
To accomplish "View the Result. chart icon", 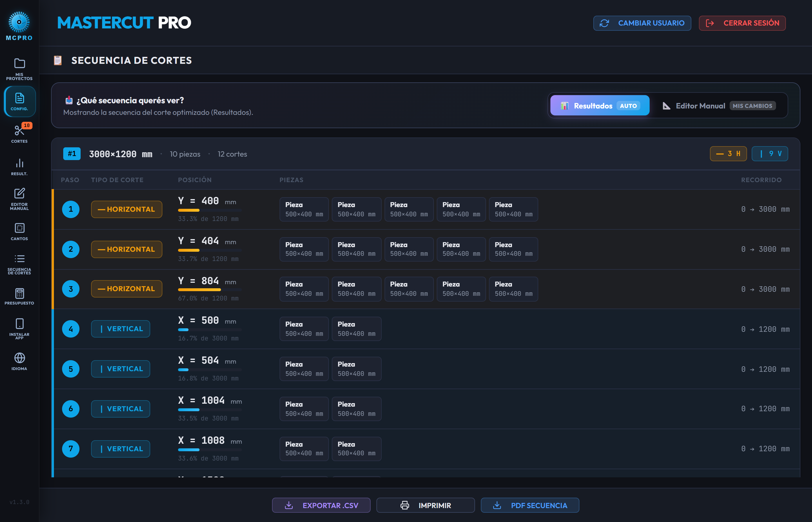I will coord(19,163).
